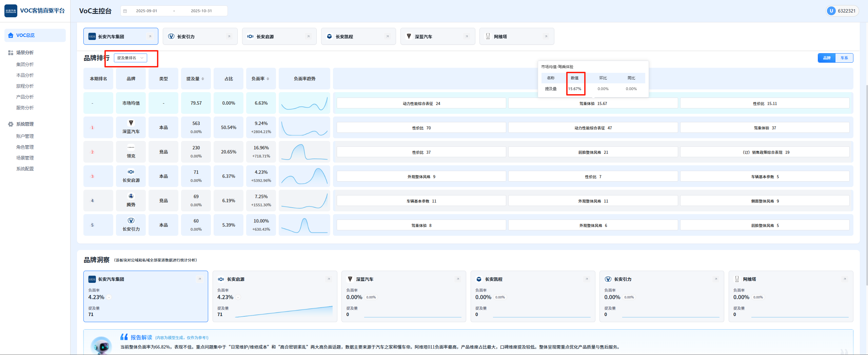Click the start date field 2025-09-01

[146, 11]
